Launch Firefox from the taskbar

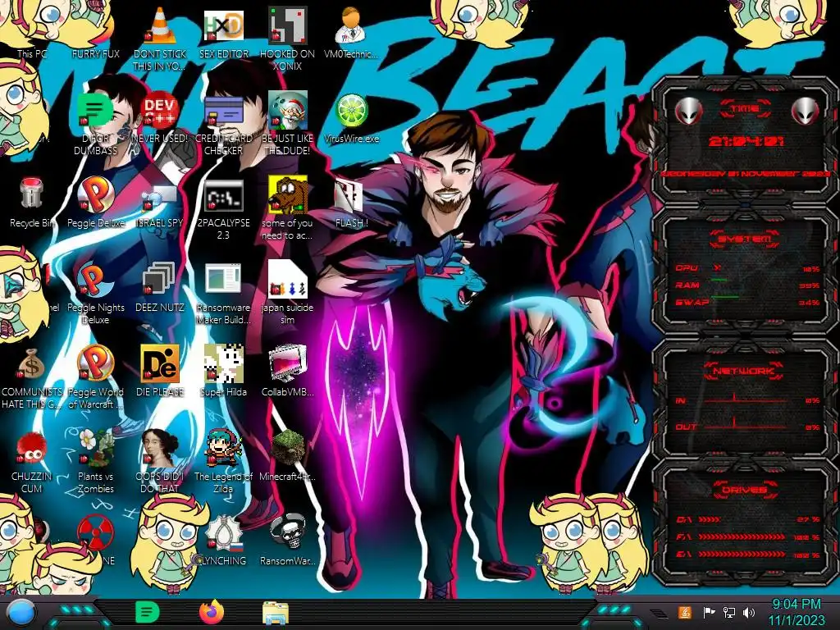[x=211, y=612]
